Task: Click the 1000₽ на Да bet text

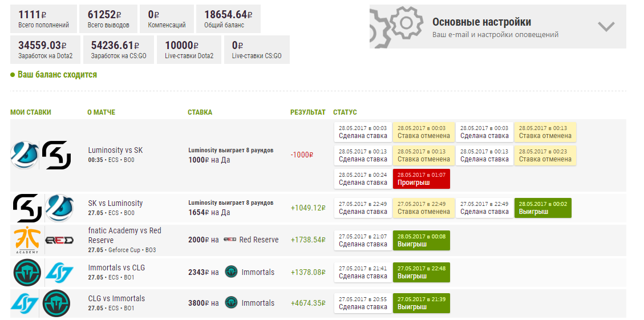Action: 209,160
